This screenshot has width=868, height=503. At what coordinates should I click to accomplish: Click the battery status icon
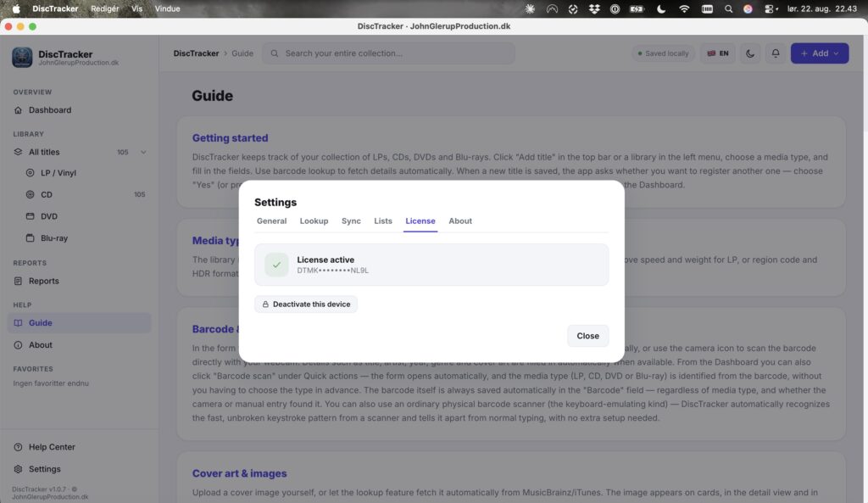(637, 8)
